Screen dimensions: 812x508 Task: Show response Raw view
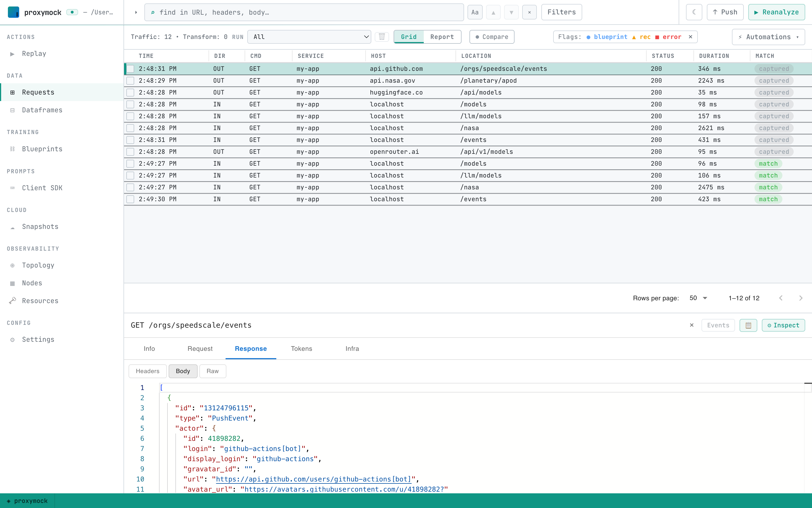(213, 371)
